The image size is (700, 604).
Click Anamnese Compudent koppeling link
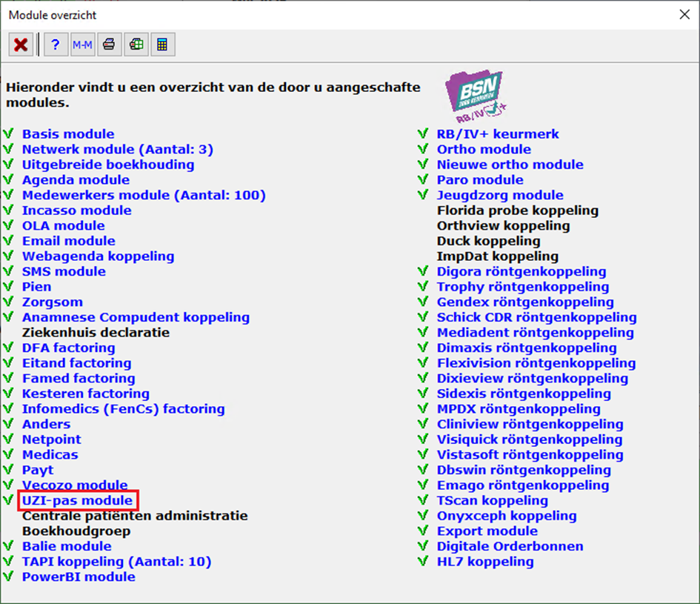click(x=136, y=317)
